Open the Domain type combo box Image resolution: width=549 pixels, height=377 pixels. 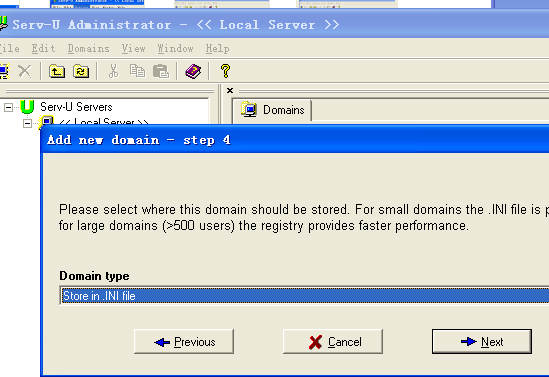305,296
